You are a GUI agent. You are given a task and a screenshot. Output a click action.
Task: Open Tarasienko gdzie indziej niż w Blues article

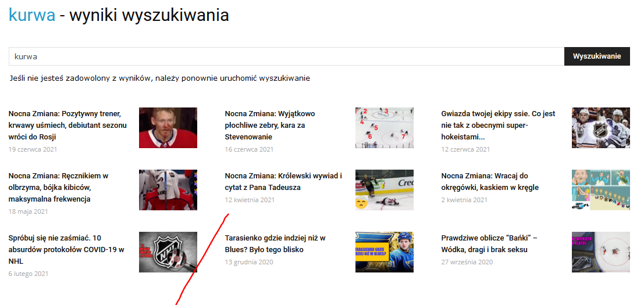click(275, 243)
